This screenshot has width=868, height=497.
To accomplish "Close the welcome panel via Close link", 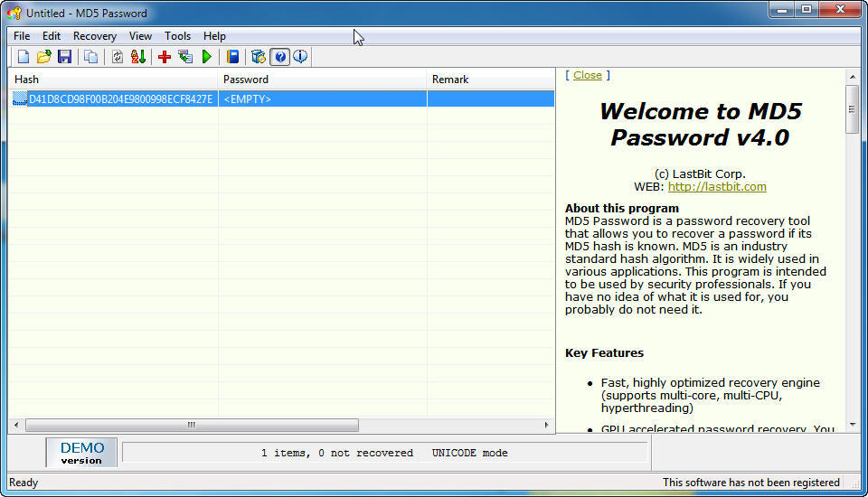I will click(x=588, y=75).
